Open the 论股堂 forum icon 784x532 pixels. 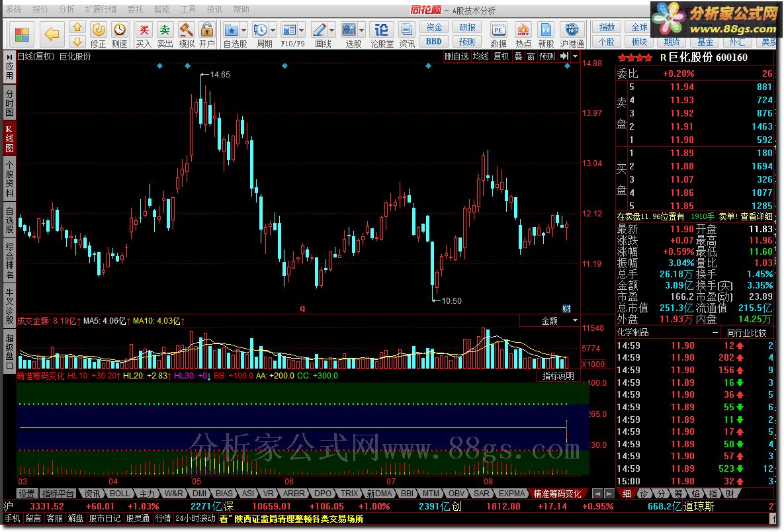[382, 34]
